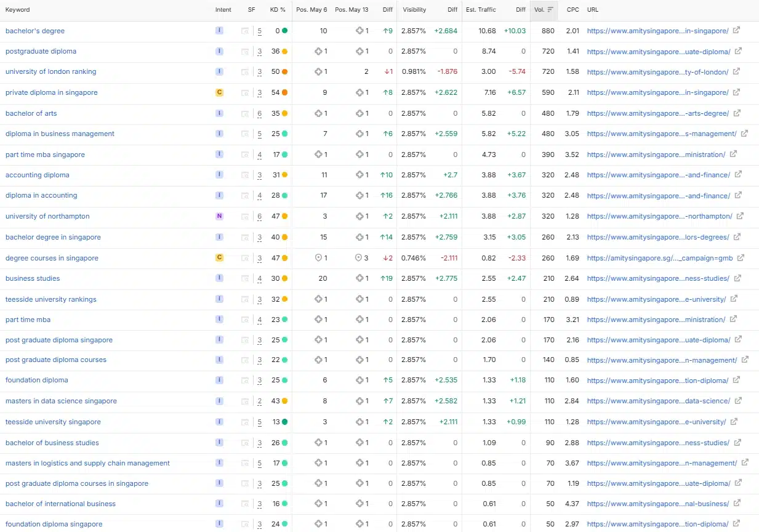This screenshot has width=759, height=532.
Task: Click the sort icon in the Vol. column header
Action: point(550,10)
